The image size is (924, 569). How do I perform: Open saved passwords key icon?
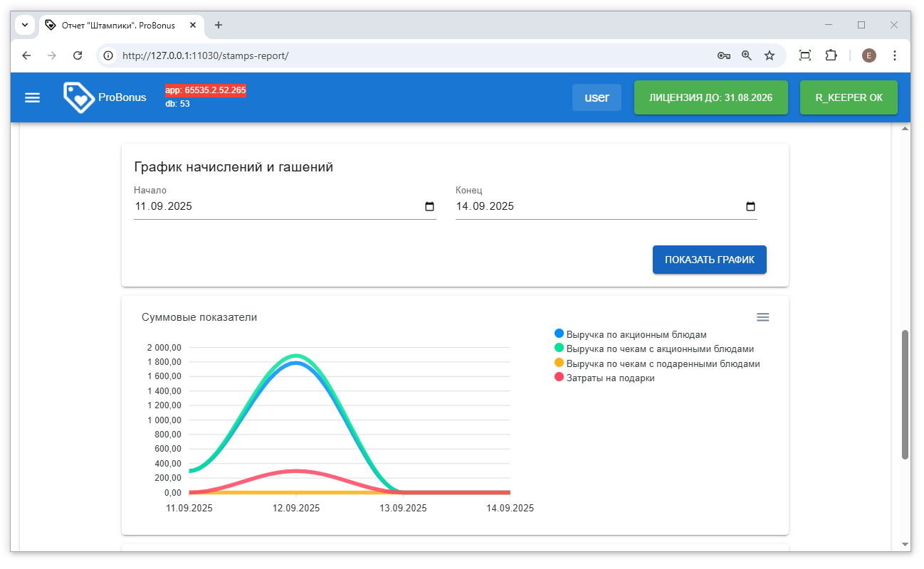(x=723, y=55)
